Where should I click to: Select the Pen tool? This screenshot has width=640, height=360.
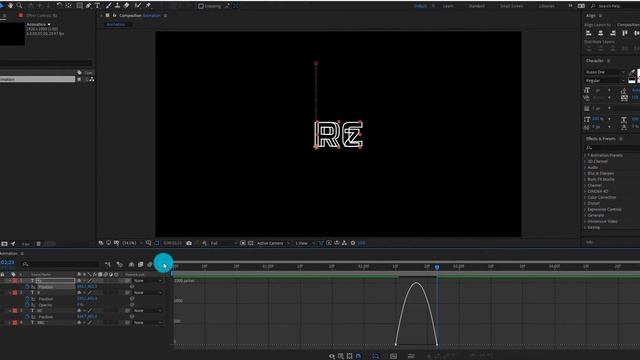click(x=88, y=6)
